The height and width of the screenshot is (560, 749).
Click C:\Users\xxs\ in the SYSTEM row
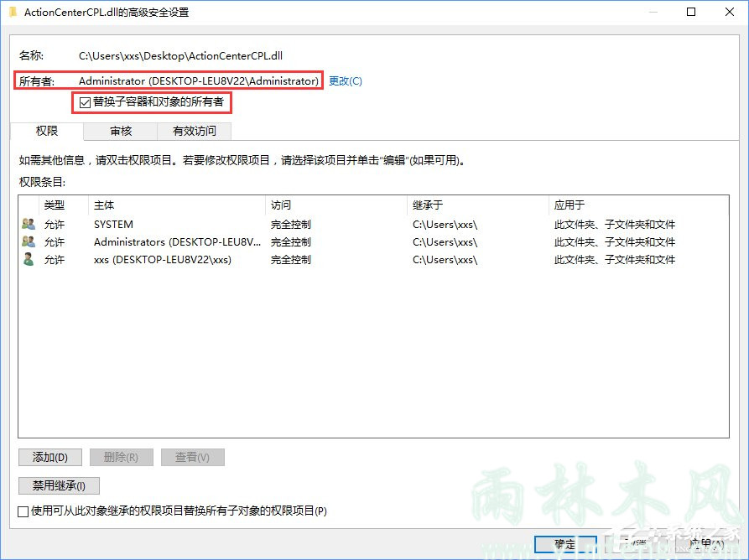[x=445, y=224]
